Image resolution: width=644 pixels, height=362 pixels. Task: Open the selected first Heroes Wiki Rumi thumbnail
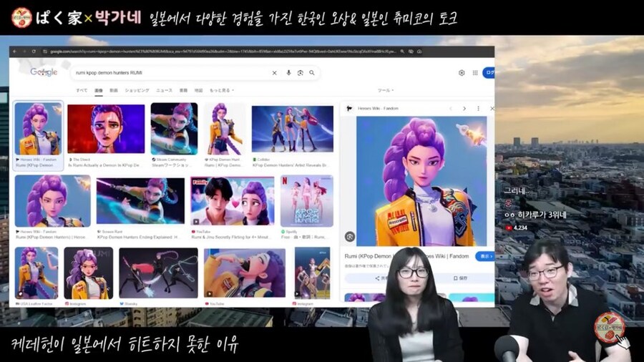[x=39, y=129]
